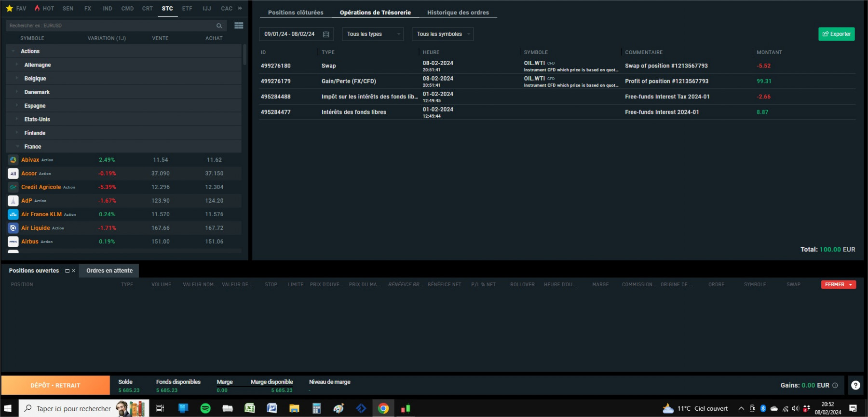Switch the symbol list to grid view

(239, 26)
